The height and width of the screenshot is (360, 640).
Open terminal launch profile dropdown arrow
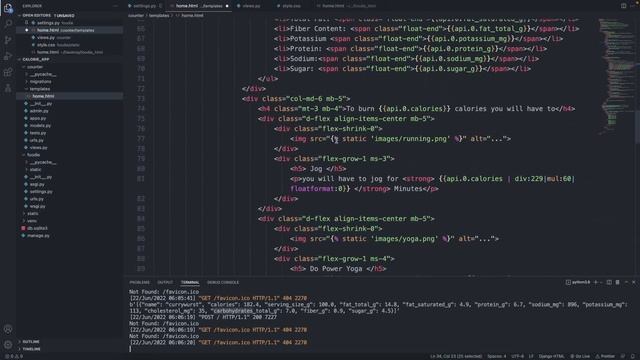(601, 282)
